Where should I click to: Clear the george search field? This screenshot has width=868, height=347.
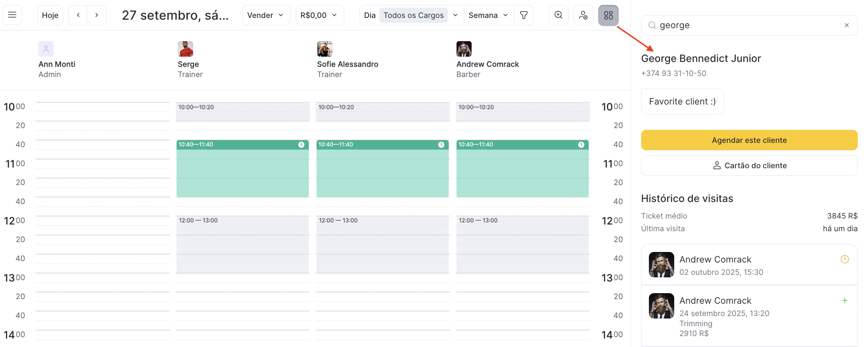click(847, 25)
